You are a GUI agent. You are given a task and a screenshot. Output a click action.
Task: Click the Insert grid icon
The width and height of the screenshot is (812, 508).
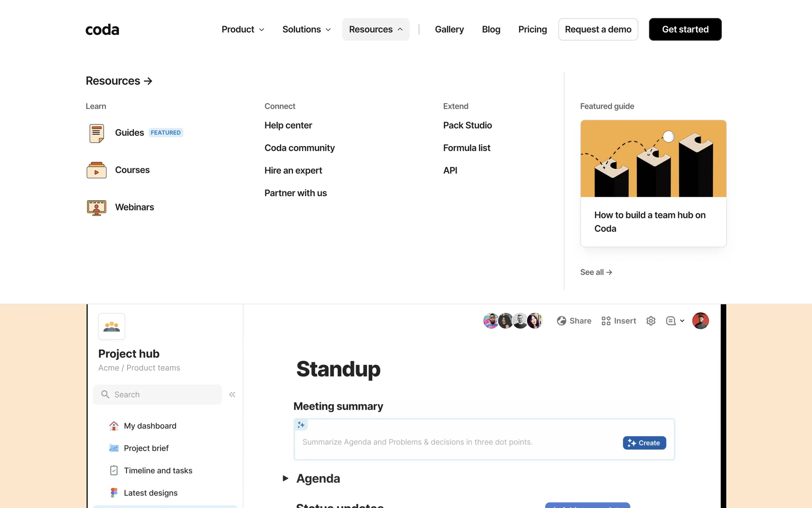606,321
